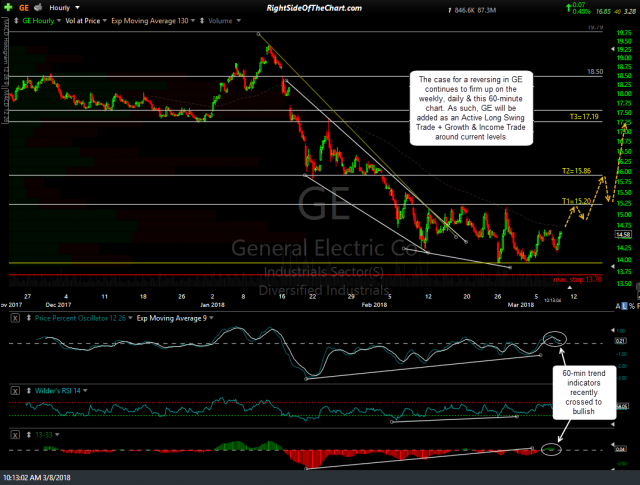Click the L log-scale button below price axis
The image size is (640, 485).
624,306
